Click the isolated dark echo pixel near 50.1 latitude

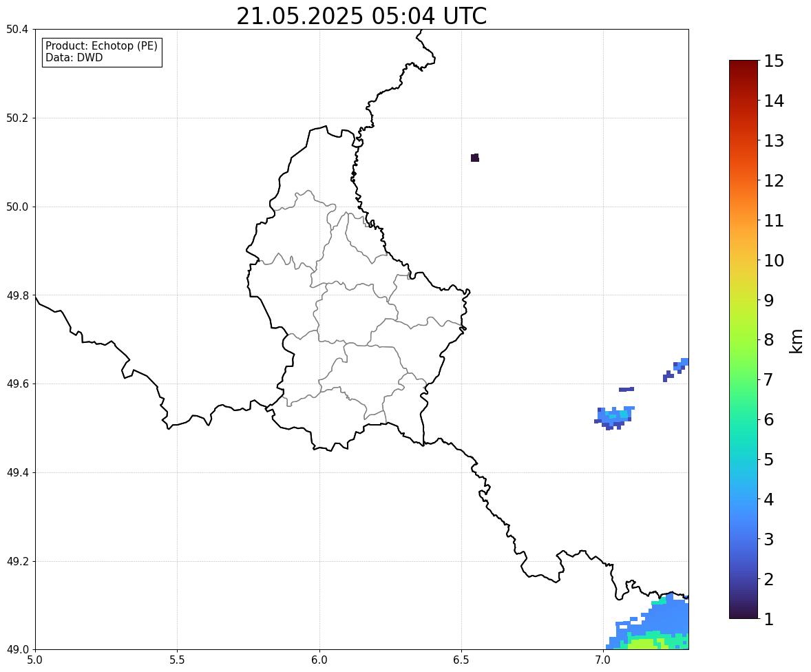475,158
